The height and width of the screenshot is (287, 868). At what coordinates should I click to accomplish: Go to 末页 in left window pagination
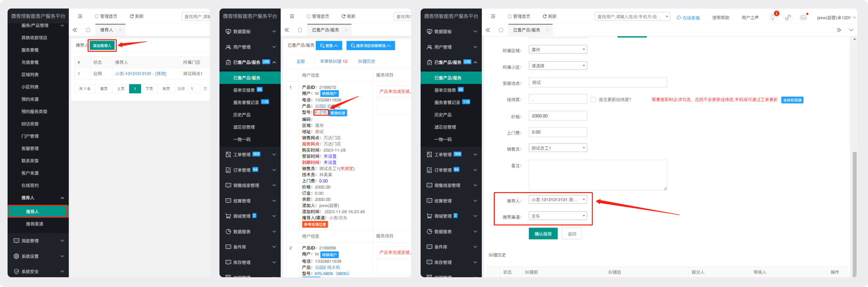point(166,89)
